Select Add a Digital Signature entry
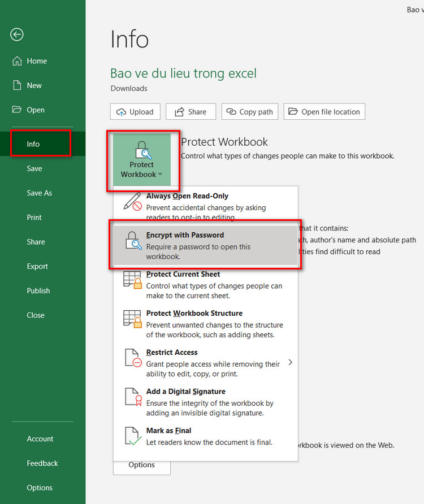424x504 pixels. (206, 402)
